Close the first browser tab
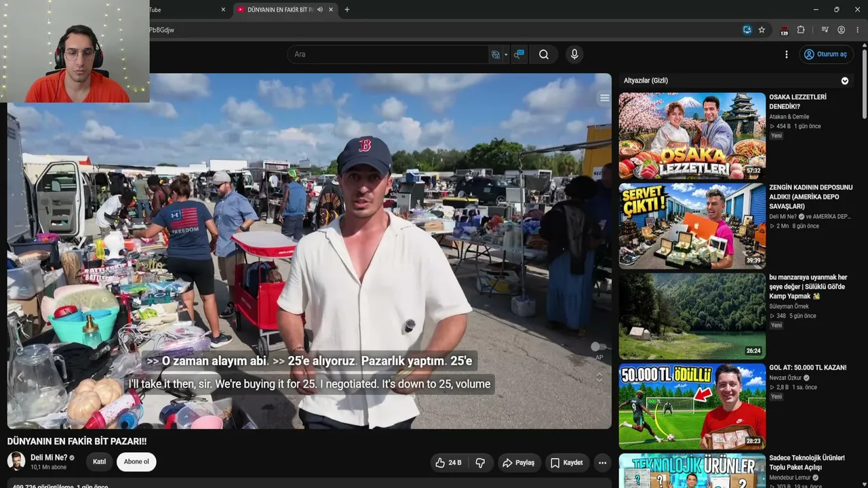Image resolution: width=868 pixels, height=488 pixels. (223, 9)
